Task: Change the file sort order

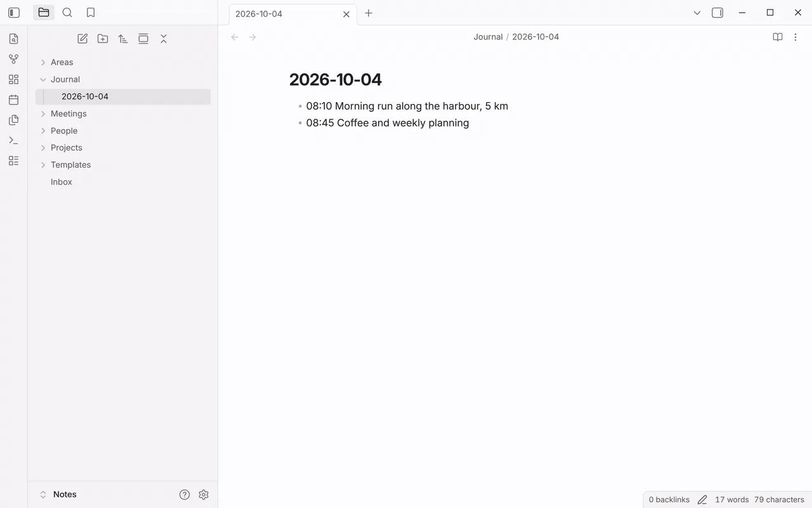Action: [x=123, y=39]
